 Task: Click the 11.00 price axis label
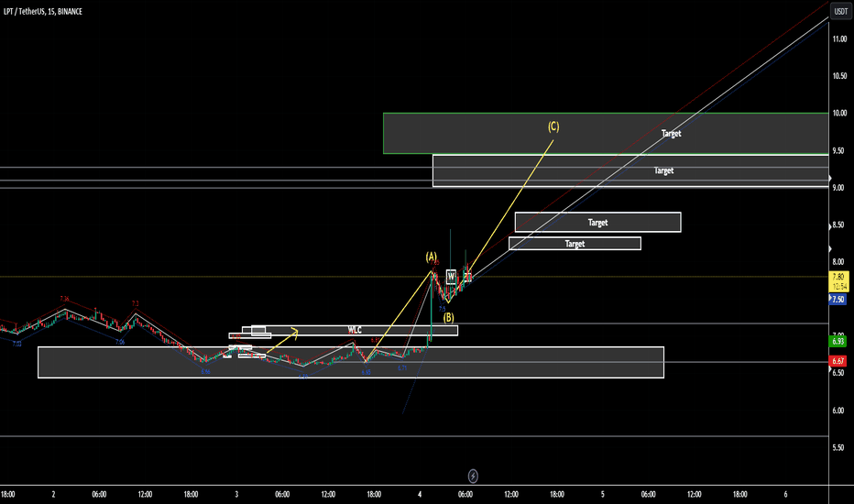(x=839, y=38)
